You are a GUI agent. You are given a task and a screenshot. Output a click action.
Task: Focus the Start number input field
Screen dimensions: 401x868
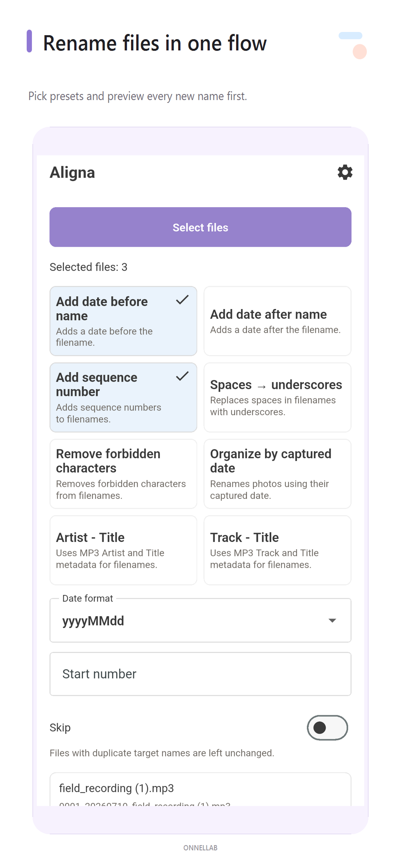coord(200,674)
